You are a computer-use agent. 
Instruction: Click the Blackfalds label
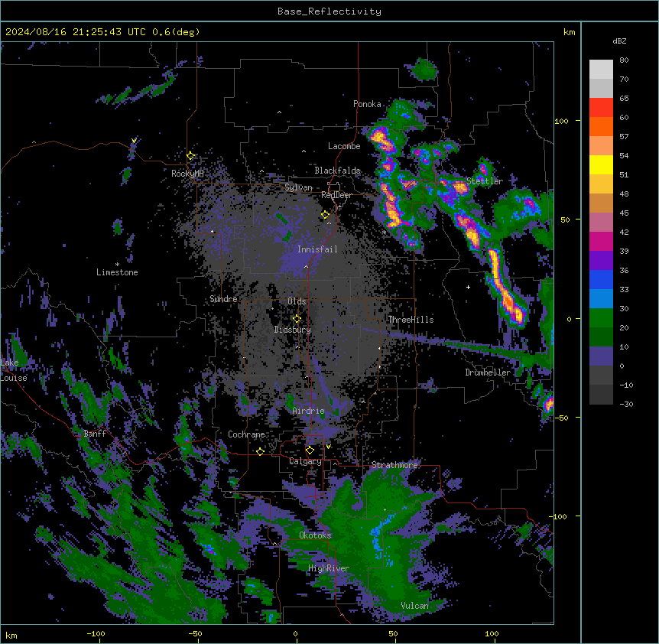(x=337, y=171)
